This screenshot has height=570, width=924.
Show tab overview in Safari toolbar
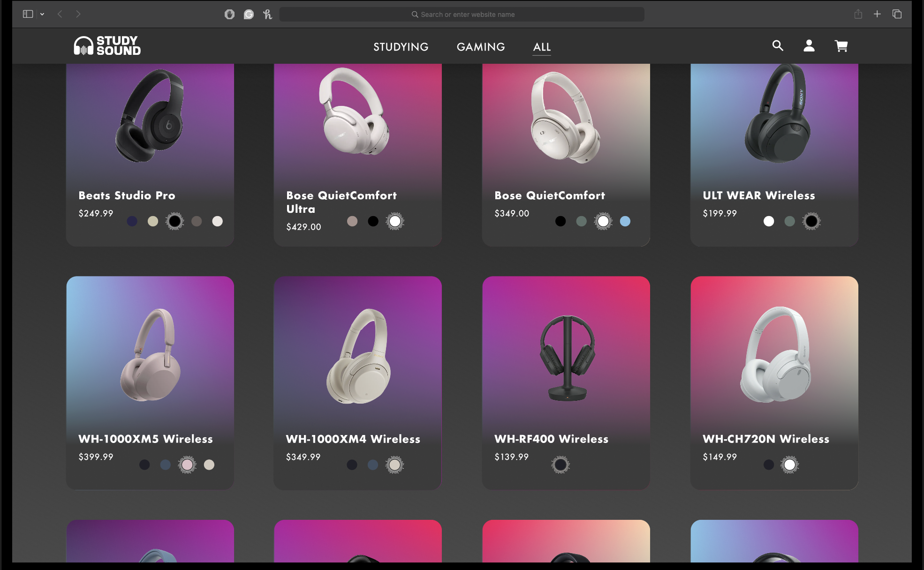[897, 14]
